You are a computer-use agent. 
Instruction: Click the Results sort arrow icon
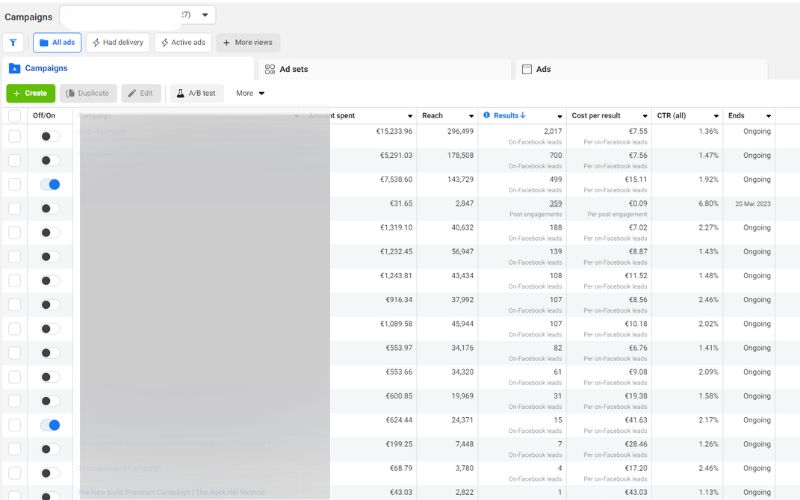(x=523, y=116)
